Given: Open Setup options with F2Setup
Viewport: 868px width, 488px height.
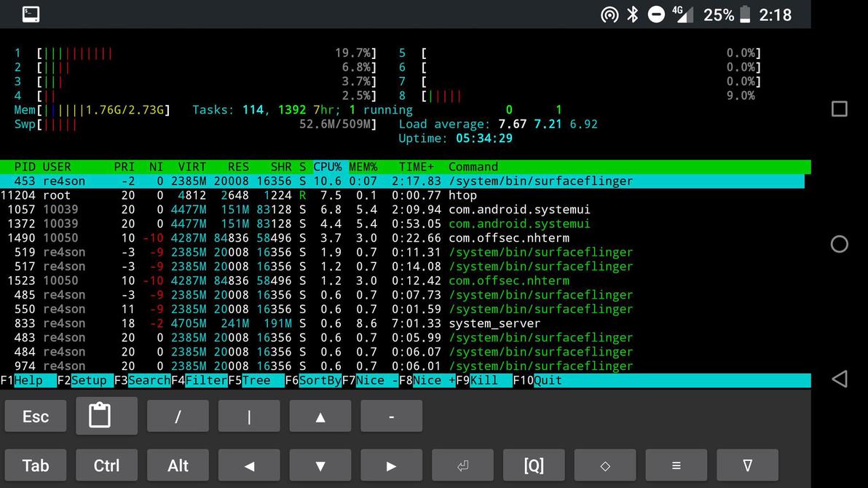Looking at the screenshot, I should coord(82,379).
